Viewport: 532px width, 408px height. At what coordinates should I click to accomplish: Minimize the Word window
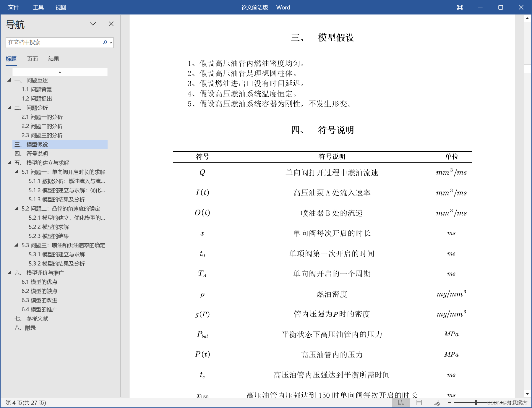pos(480,7)
